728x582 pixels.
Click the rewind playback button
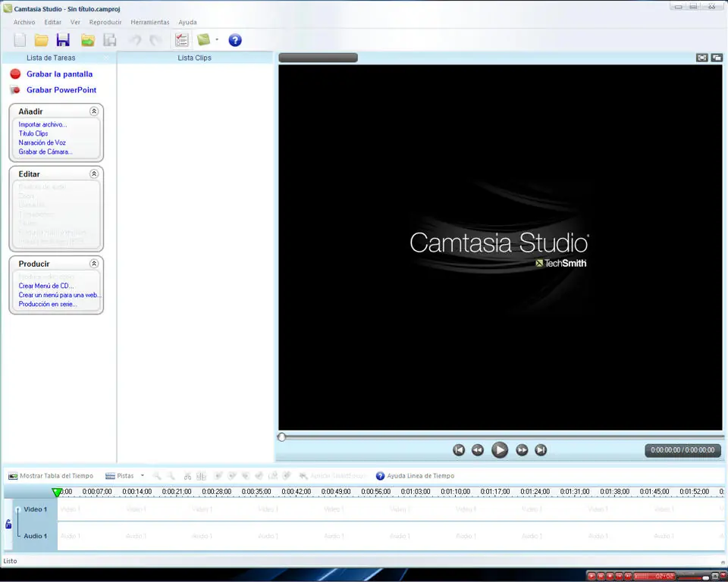pyautogui.click(x=477, y=449)
